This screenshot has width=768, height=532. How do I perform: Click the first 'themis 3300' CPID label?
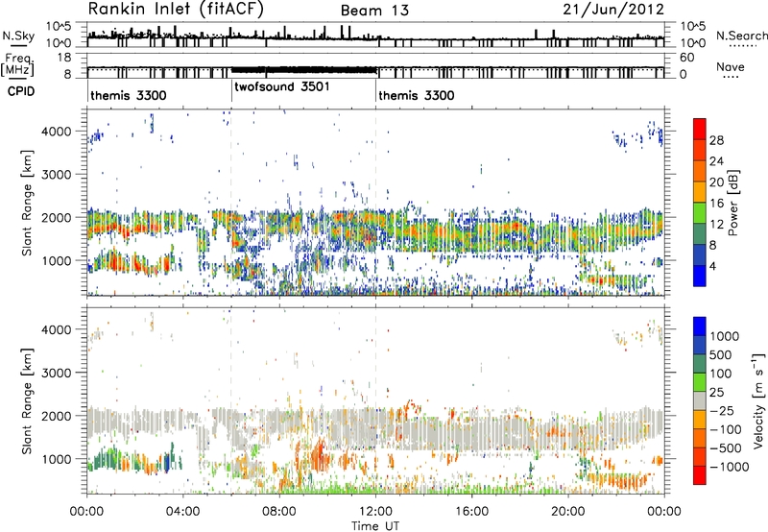tap(129, 95)
